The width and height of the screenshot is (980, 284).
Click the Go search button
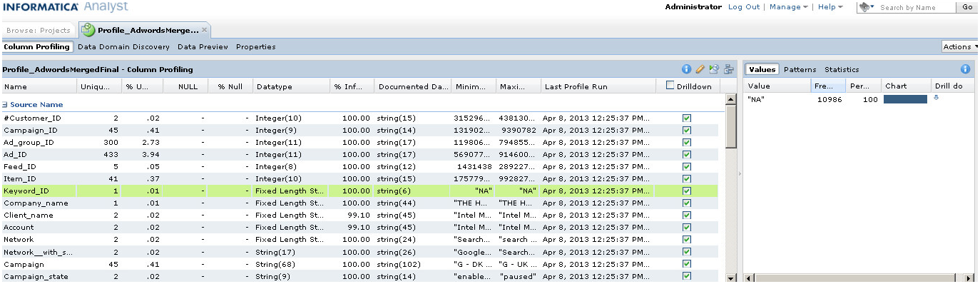coord(967,7)
